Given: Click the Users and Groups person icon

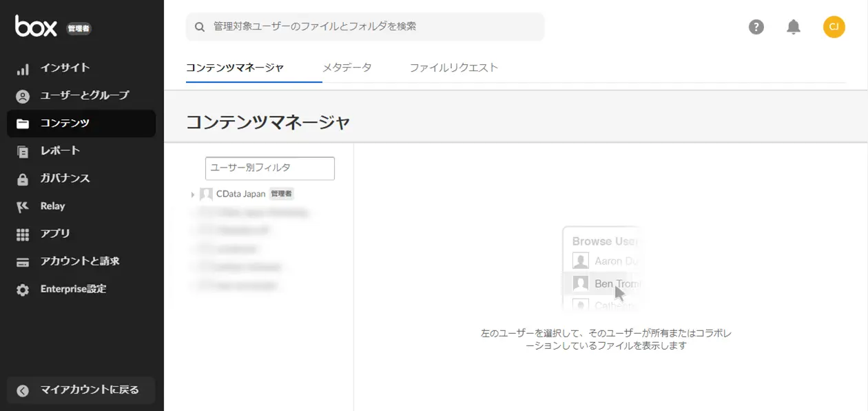Looking at the screenshot, I should (23, 96).
